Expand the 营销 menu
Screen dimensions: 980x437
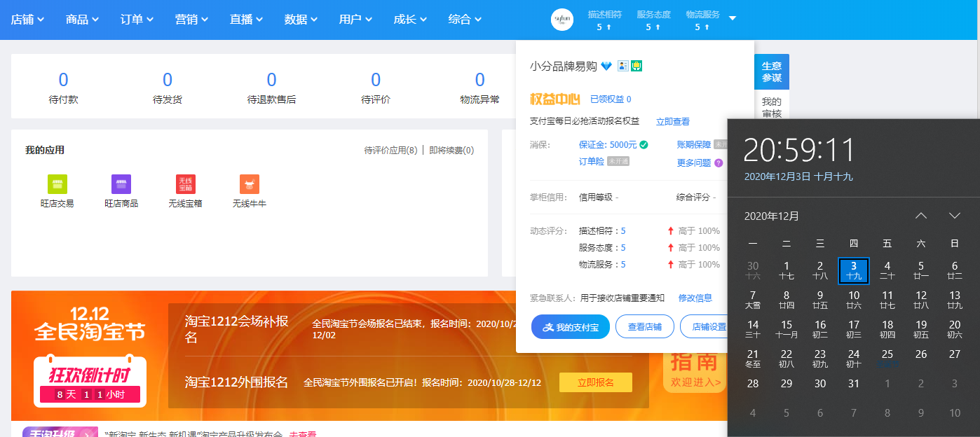192,20
